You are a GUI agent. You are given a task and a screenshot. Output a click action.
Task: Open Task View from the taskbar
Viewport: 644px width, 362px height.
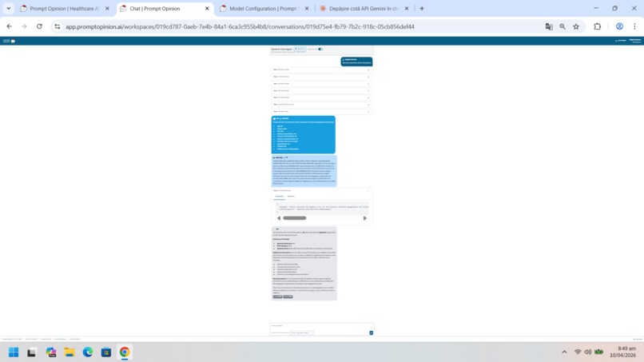click(32, 352)
